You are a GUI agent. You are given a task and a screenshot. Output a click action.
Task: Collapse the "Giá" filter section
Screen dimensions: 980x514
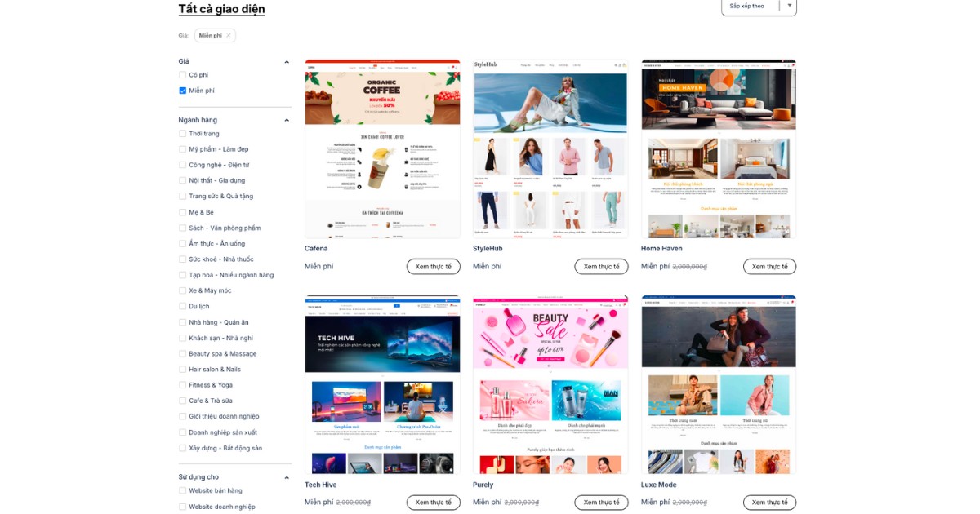286,61
